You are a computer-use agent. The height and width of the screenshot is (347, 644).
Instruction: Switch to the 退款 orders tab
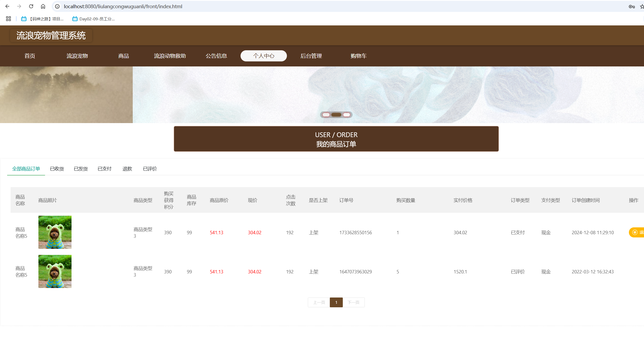[x=127, y=169]
